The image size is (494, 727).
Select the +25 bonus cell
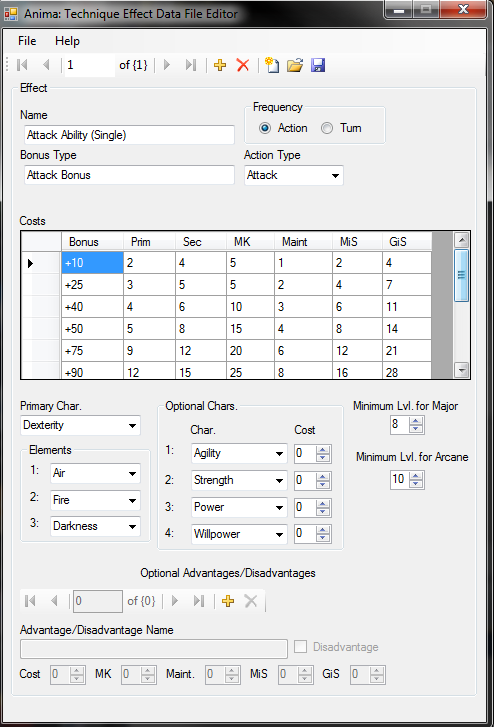tap(92, 285)
